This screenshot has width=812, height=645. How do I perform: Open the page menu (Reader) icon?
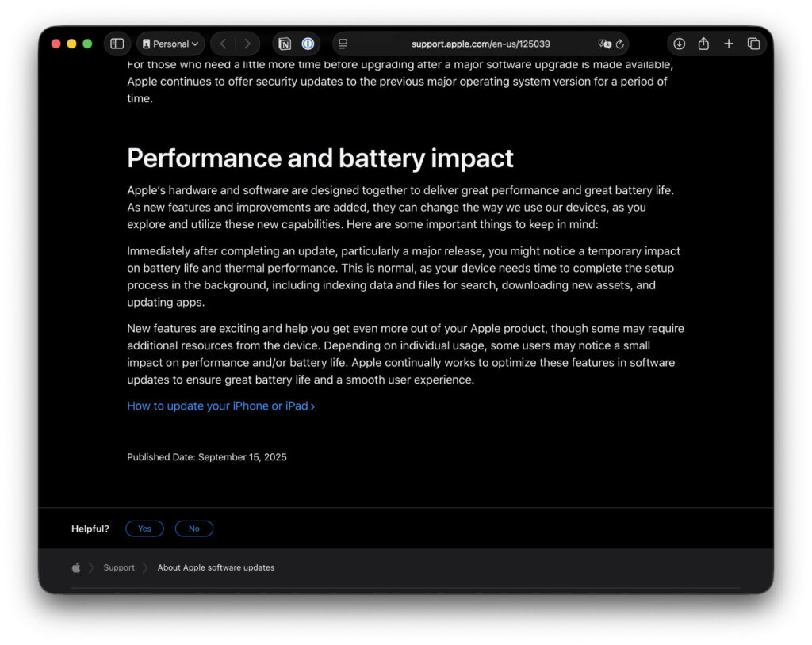point(343,44)
